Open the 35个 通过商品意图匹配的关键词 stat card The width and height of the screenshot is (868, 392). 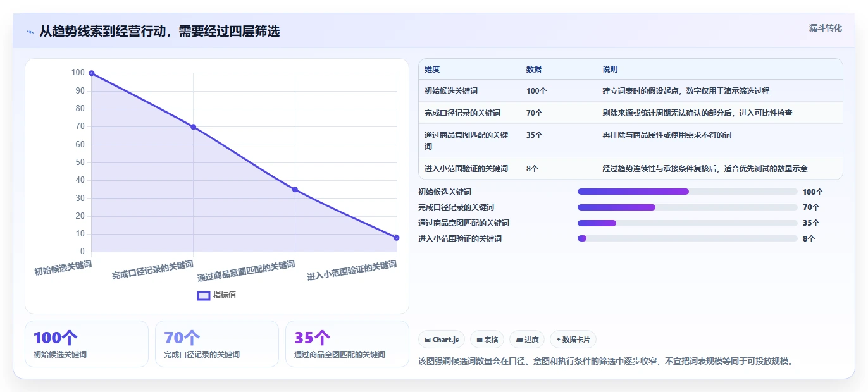click(347, 344)
